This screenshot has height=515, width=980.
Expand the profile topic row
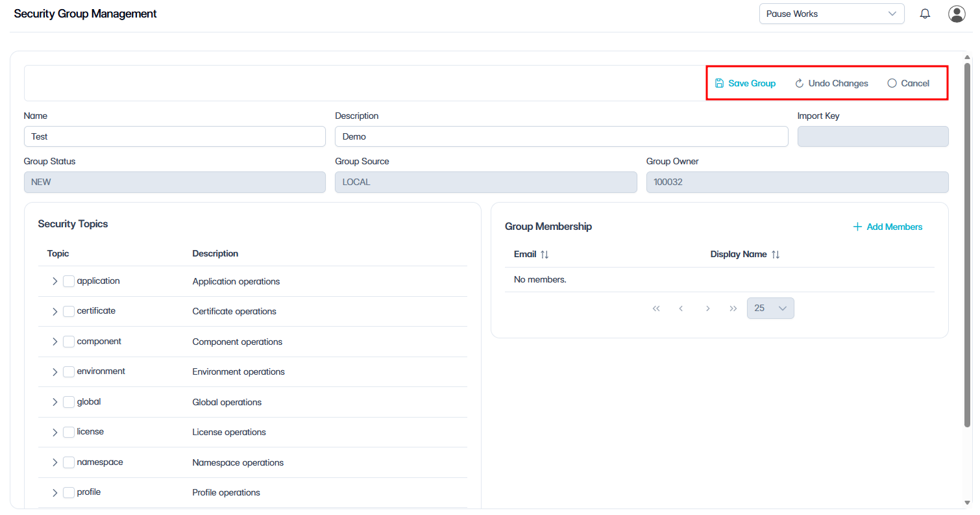coord(55,492)
